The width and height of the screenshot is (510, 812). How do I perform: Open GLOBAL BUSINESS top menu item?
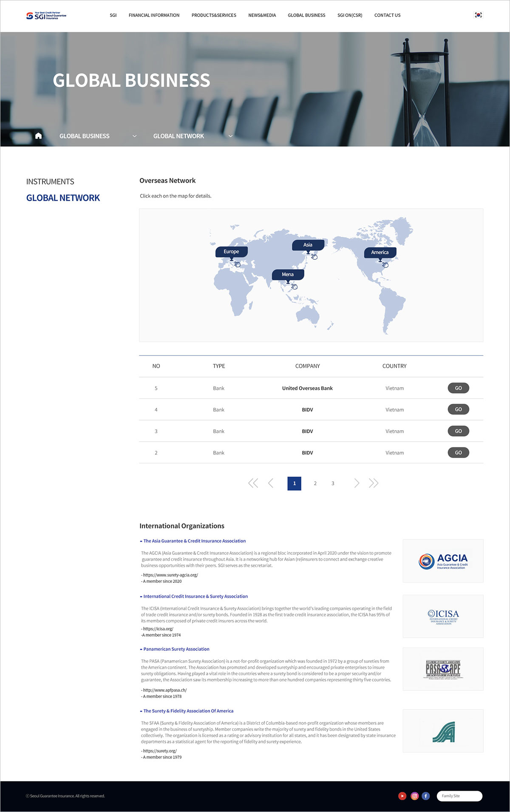[x=306, y=15]
